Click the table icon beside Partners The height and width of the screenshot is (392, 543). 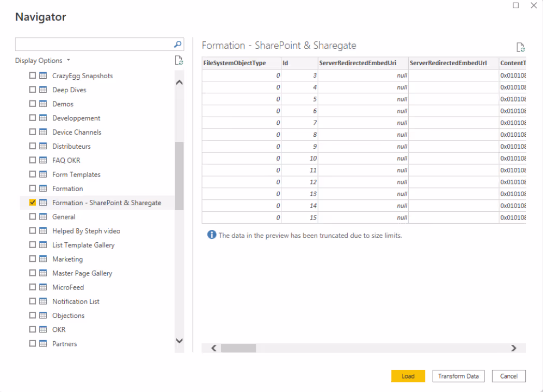pos(43,343)
